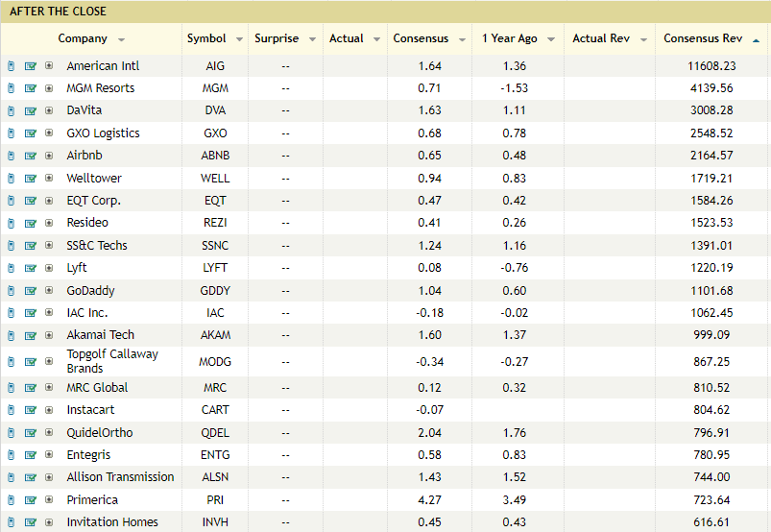Viewport: 771px width, 532px height.
Task: Expand the American Intl row details
Action: point(49,65)
